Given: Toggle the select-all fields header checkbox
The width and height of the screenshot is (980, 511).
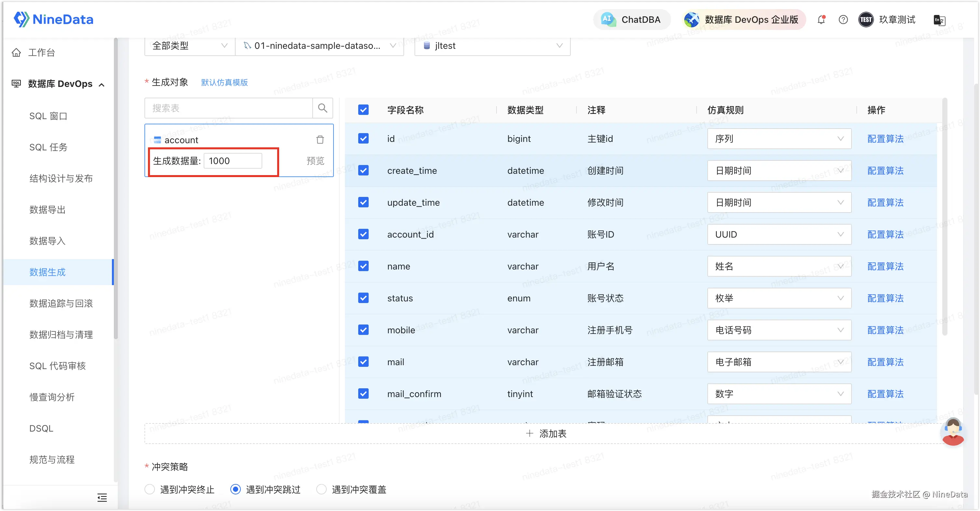Looking at the screenshot, I should 363,110.
